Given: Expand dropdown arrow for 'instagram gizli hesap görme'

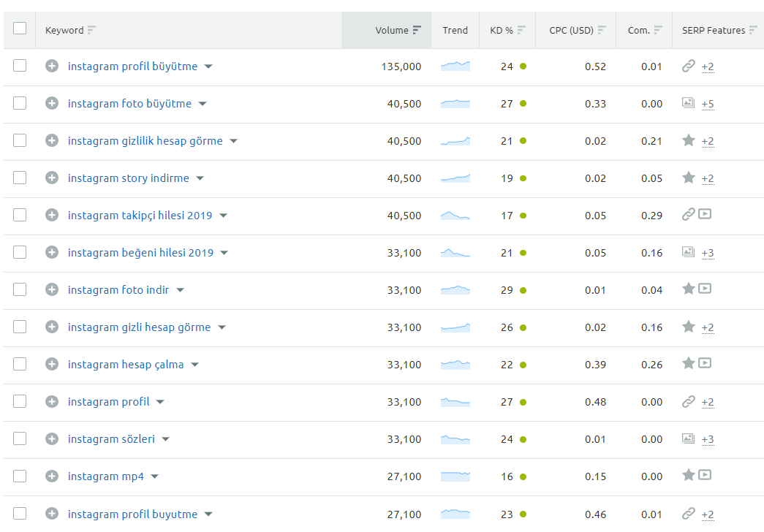Looking at the screenshot, I should coord(222,327).
